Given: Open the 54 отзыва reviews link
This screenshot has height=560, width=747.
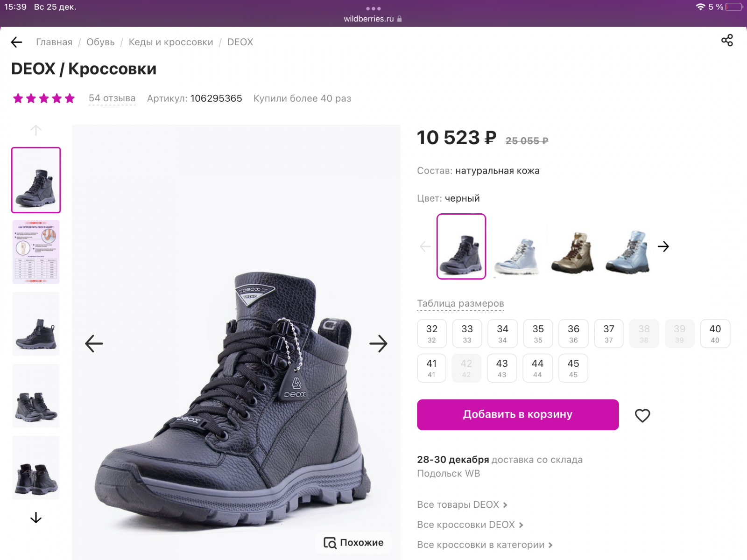Looking at the screenshot, I should [112, 98].
